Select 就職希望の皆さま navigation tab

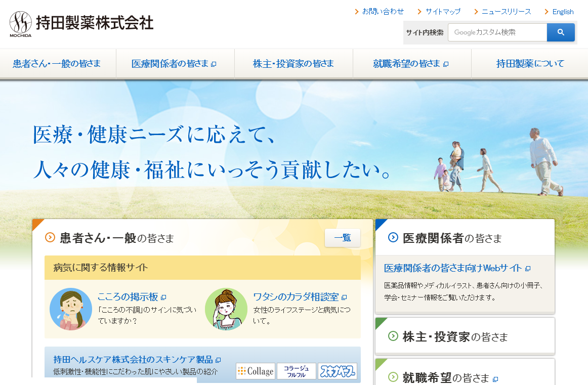pyautogui.click(x=412, y=64)
